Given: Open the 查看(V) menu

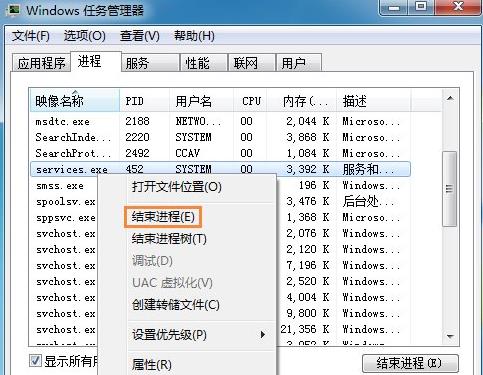Looking at the screenshot, I should (140, 36).
